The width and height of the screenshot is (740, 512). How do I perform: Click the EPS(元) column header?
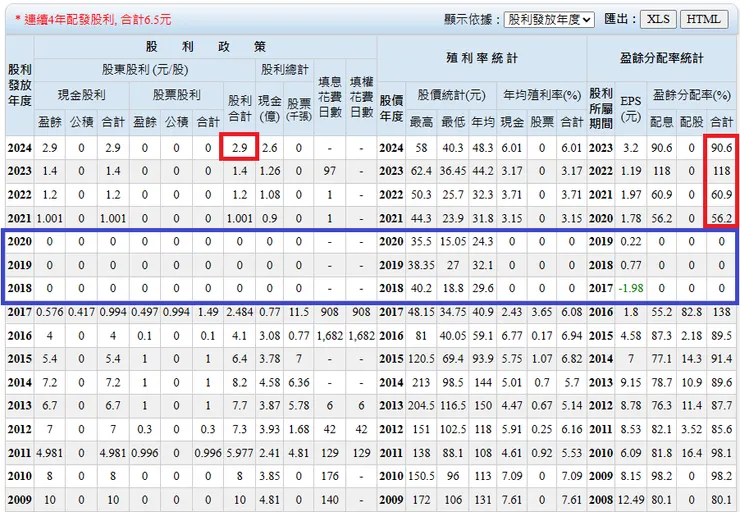pos(631,109)
